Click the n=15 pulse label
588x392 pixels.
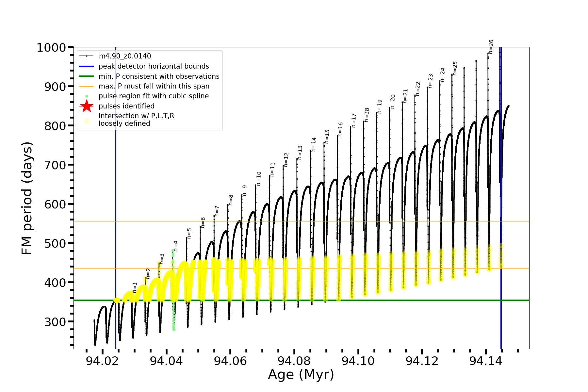pyautogui.click(x=327, y=137)
